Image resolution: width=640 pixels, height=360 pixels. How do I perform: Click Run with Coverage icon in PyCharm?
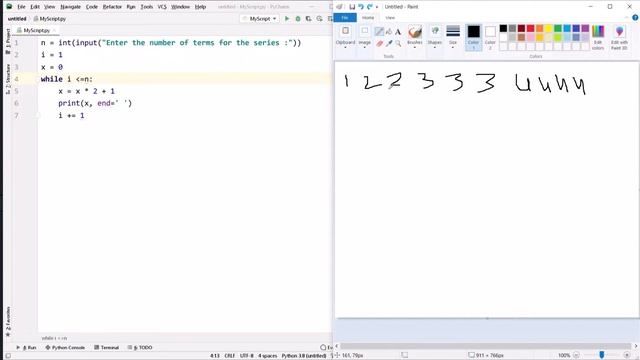[309, 19]
